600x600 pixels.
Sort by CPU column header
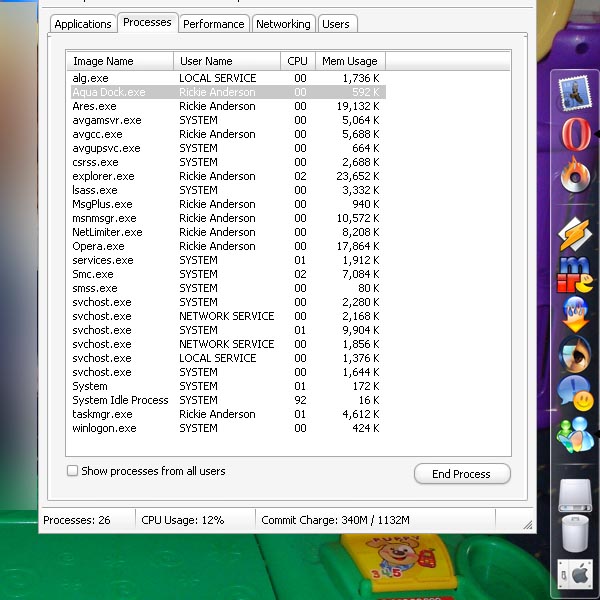tap(298, 61)
